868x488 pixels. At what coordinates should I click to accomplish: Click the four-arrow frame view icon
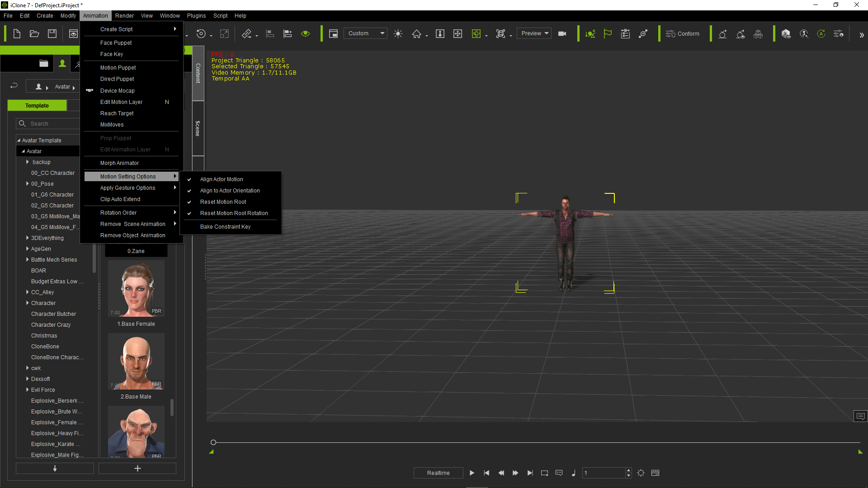pyautogui.click(x=458, y=33)
